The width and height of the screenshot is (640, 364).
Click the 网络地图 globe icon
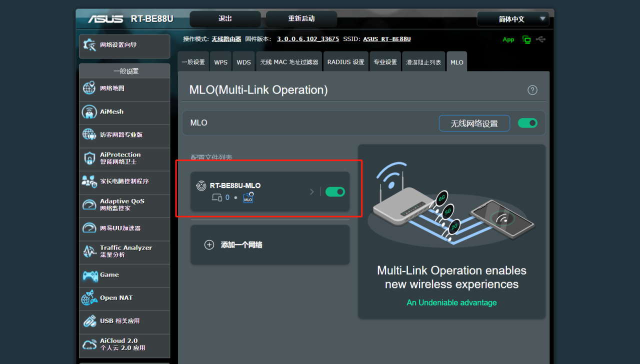pyautogui.click(x=89, y=88)
